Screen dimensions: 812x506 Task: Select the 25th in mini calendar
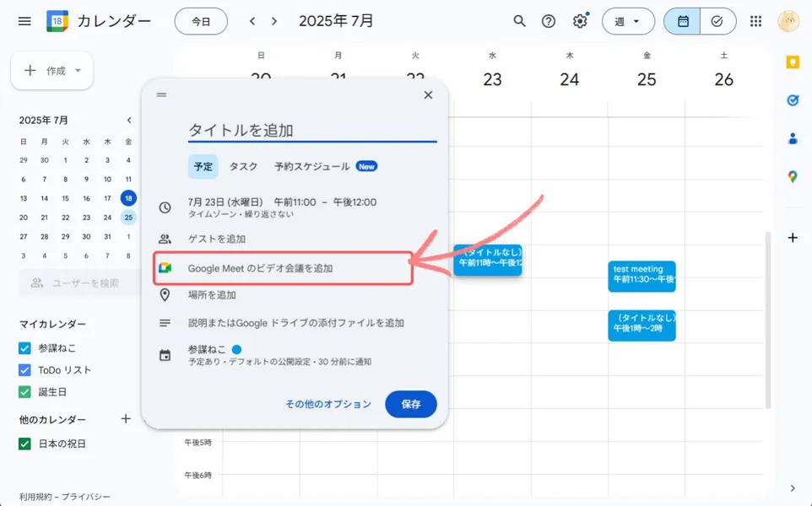[128, 218]
